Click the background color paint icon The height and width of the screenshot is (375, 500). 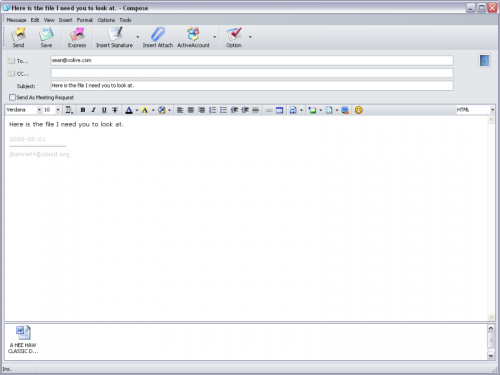[x=162, y=110]
